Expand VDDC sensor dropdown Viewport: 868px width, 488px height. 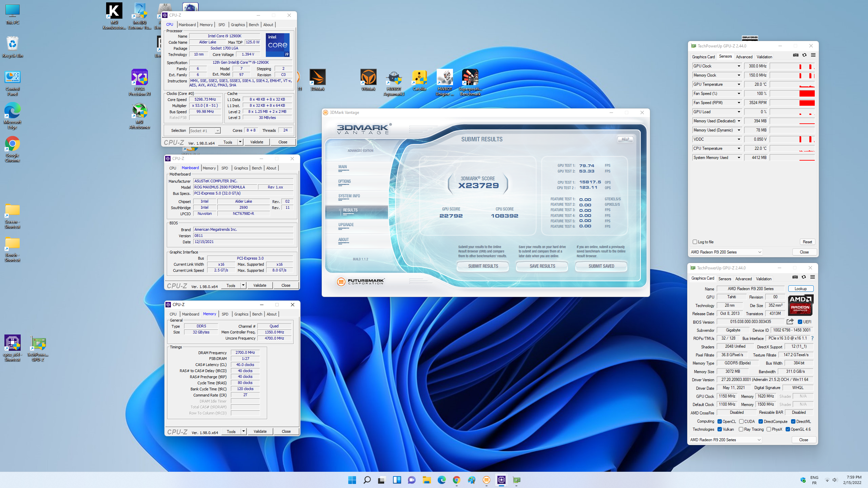click(739, 139)
